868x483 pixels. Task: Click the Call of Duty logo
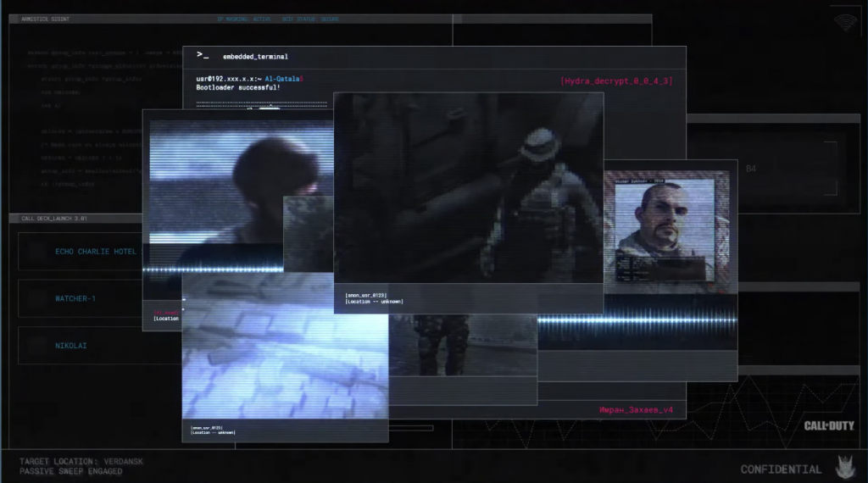click(828, 425)
